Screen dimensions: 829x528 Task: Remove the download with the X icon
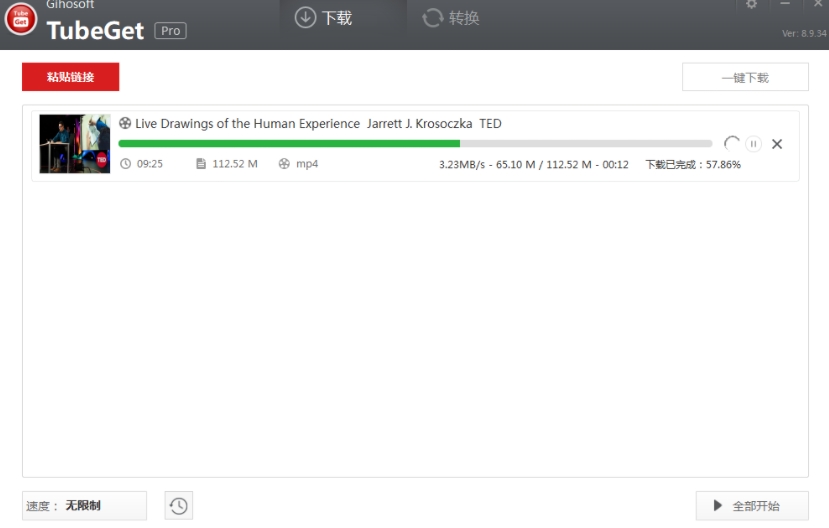777,144
